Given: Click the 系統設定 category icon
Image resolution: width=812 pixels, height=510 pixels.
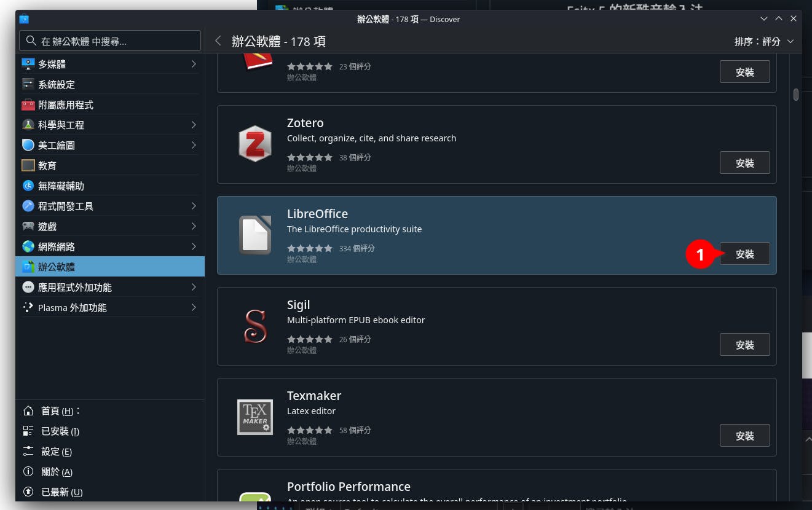Looking at the screenshot, I should 28,84.
